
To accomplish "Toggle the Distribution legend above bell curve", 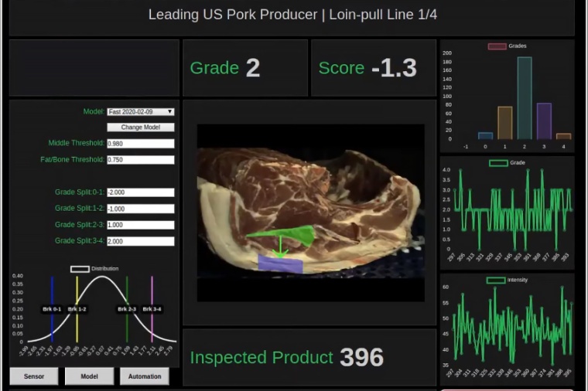I will (x=80, y=269).
